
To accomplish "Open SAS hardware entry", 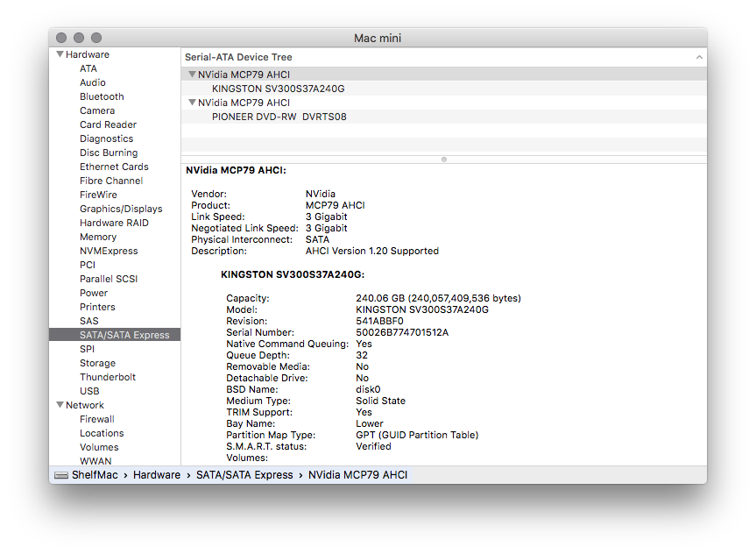I will [x=88, y=321].
